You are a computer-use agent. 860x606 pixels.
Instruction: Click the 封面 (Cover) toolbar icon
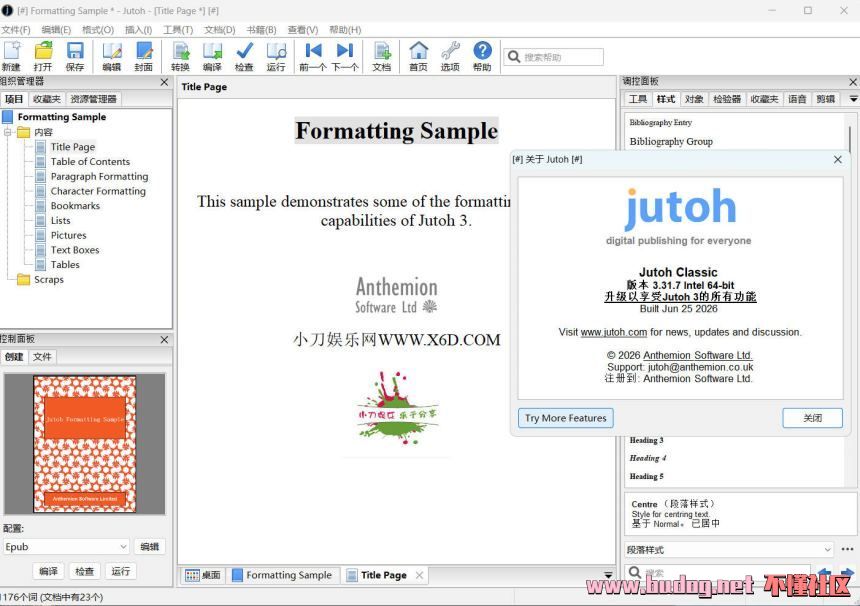(x=144, y=56)
